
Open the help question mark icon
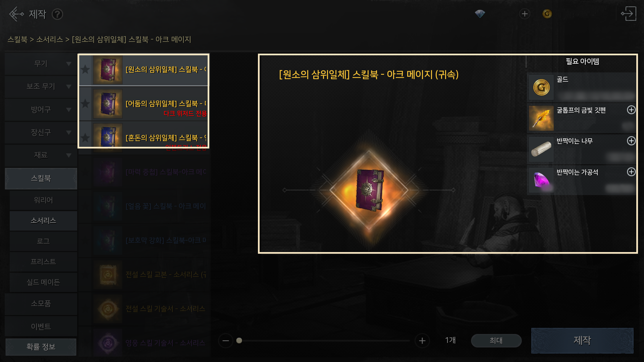(x=57, y=14)
